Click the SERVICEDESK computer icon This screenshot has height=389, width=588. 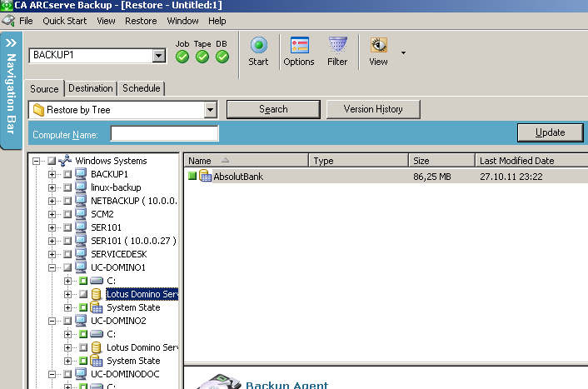(x=81, y=253)
